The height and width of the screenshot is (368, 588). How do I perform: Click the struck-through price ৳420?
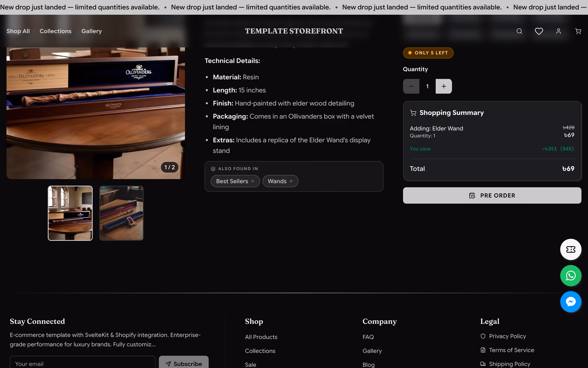click(x=568, y=128)
